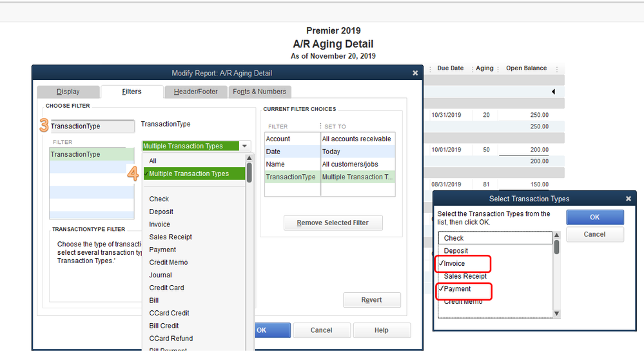Choose All in the transaction type dropdown
The width and height of the screenshot is (644, 358).
tap(153, 161)
